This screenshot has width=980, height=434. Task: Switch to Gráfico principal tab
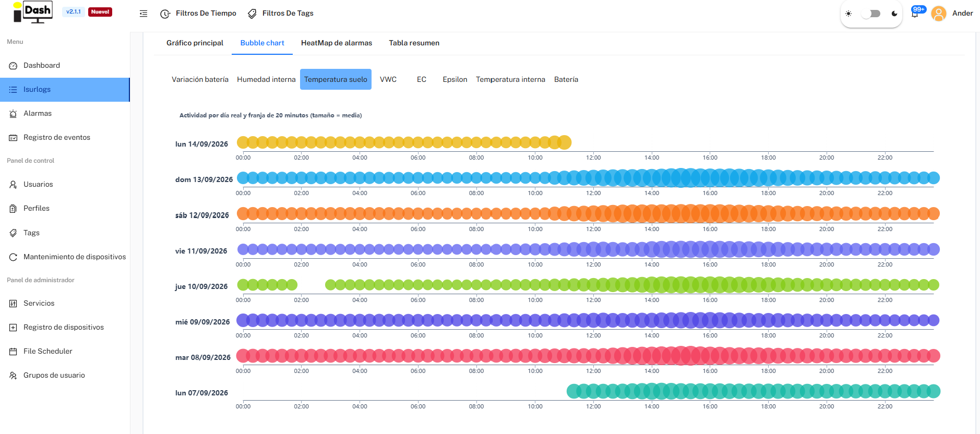195,43
